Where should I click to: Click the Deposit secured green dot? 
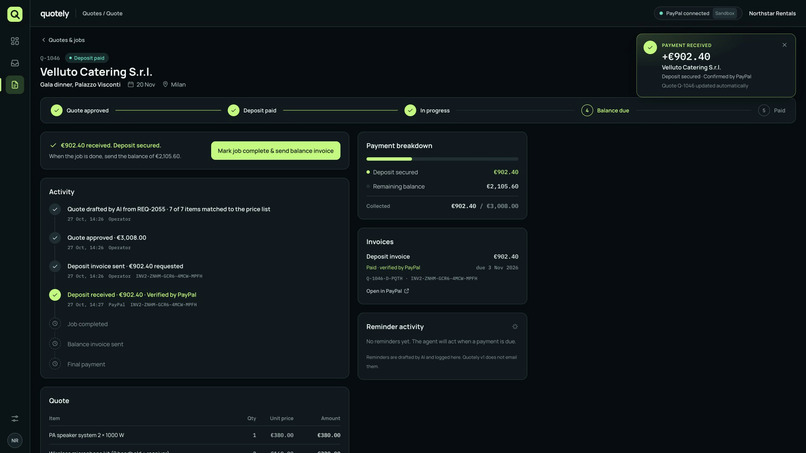[x=368, y=172]
